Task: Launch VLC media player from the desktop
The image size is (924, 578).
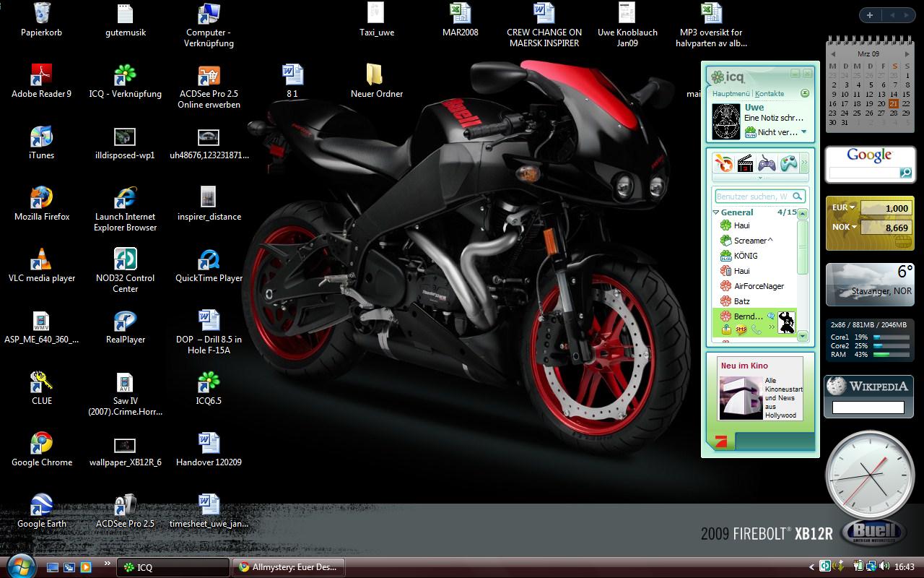Action: (42, 261)
